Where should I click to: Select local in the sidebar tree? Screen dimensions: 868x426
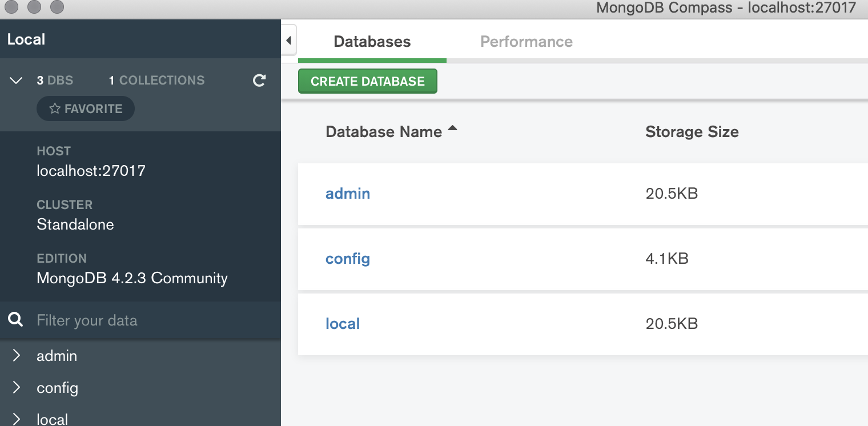click(53, 419)
